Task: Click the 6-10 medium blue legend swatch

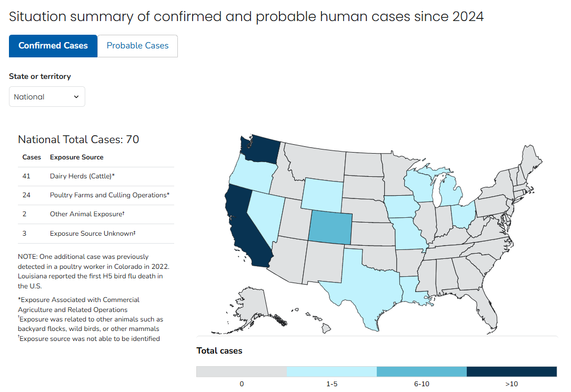Action: [x=422, y=371]
